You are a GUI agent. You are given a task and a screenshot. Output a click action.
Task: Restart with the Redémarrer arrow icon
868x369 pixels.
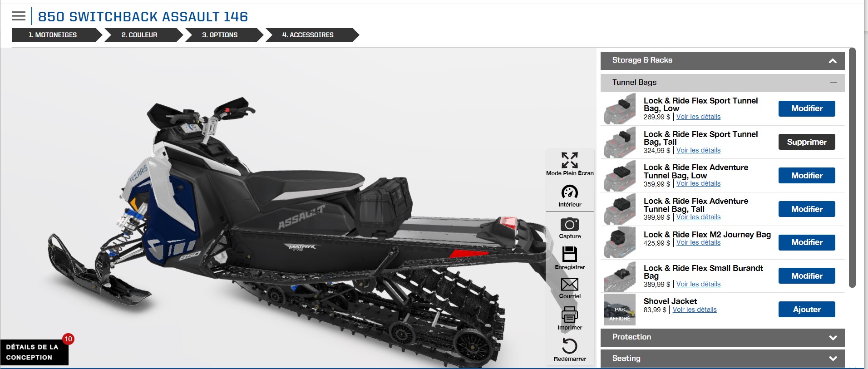[x=570, y=346]
